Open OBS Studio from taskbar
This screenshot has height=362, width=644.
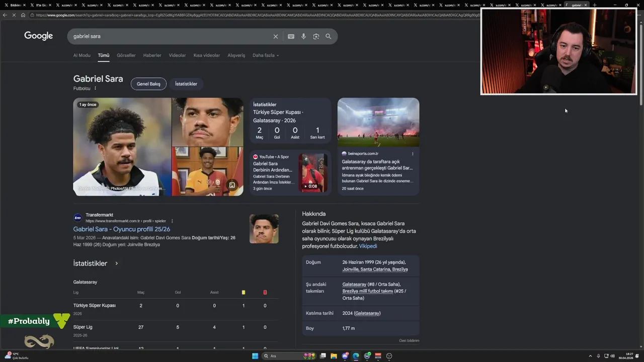click(389, 356)
